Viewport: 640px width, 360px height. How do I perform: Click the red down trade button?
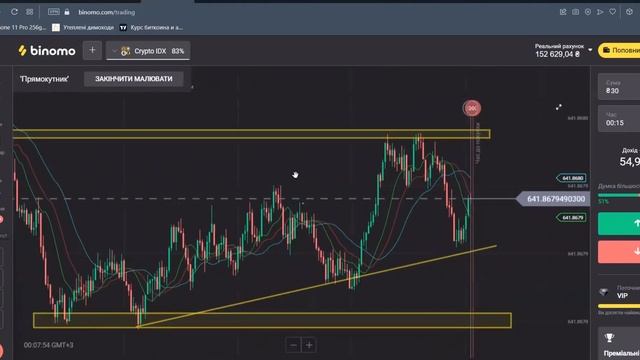coord(619,252)
